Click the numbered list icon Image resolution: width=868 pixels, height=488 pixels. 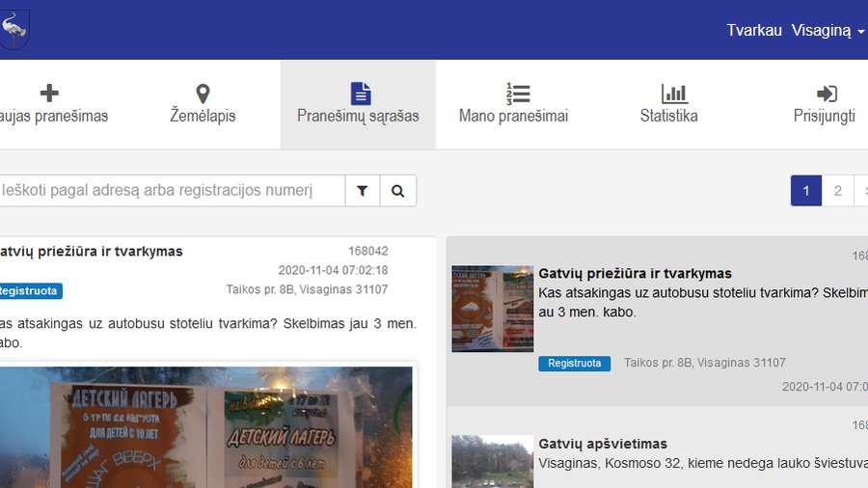[518, 94]
